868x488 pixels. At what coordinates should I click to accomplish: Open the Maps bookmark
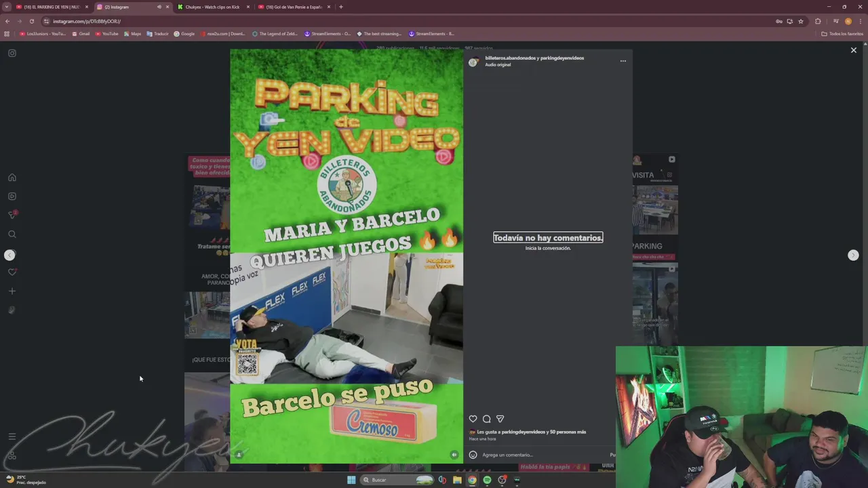133,34
